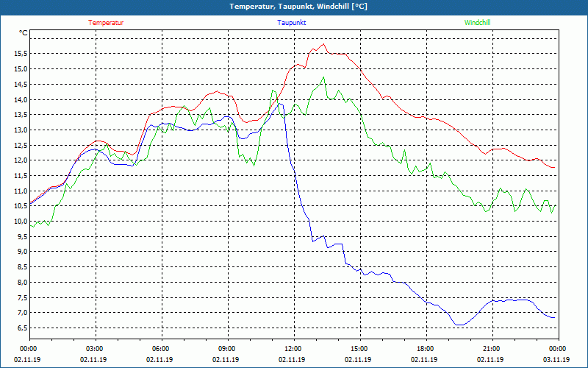Click the y-axis value '12,5'
588x368 pixels.
(x=21, y=145)
